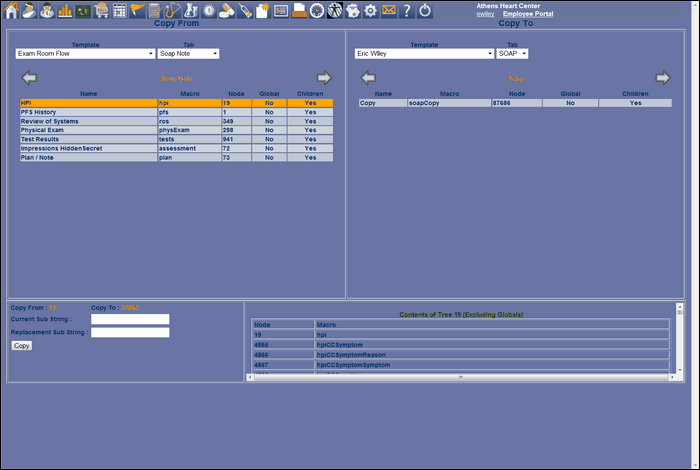Click the power logout icon
Screen dimensions: 700x470
click(x=425, y=10)
